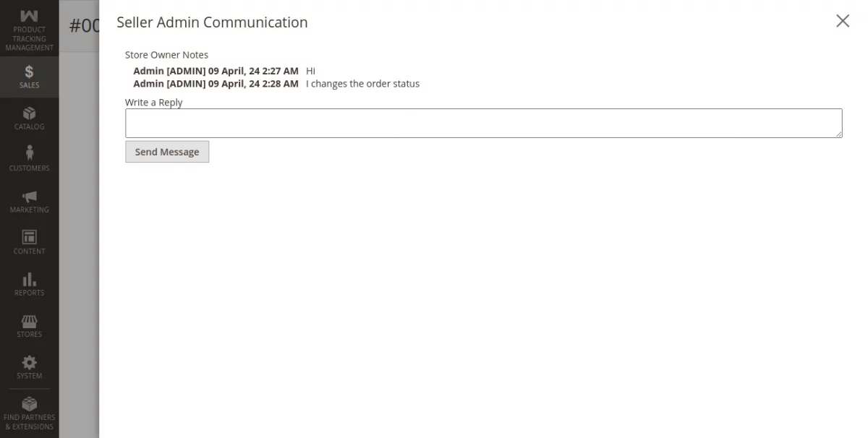This screenshot has width=868, height=438.
Task: Click the Content layout icon
Action: coord(29,237)
